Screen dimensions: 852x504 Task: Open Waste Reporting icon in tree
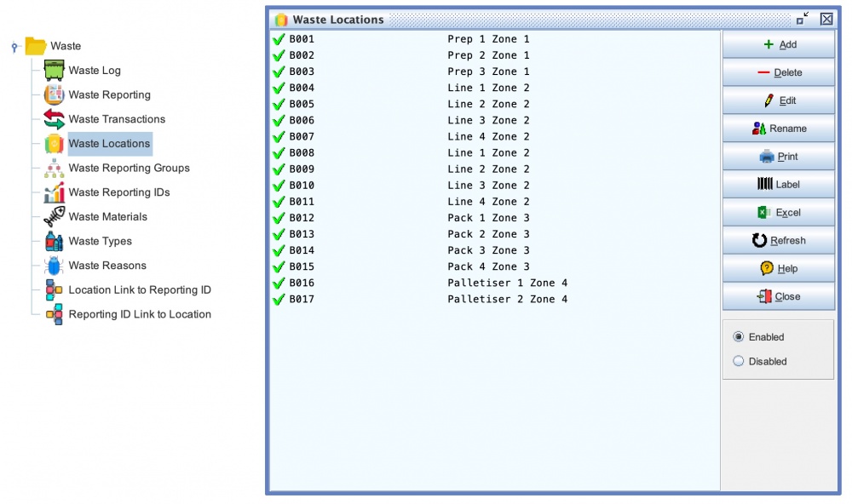pos(55,94)
